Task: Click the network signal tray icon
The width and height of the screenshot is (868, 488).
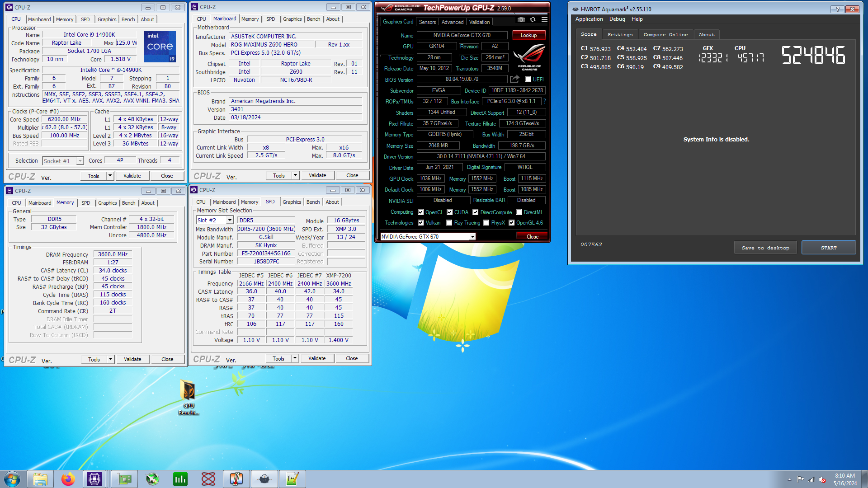Action: click(x=811, y=479)
